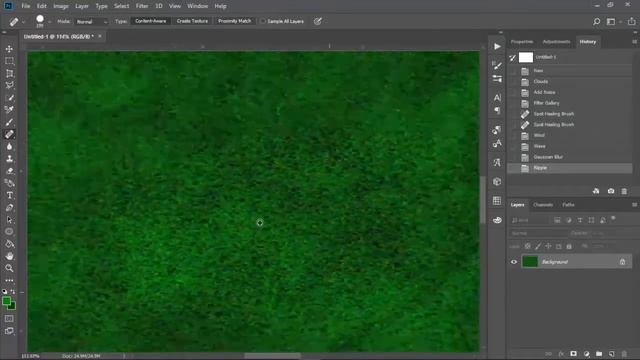Open the brush preset picker dropdown
This screenshot has height=360, width=640.
pyautogui.click(x=49, y=21)
